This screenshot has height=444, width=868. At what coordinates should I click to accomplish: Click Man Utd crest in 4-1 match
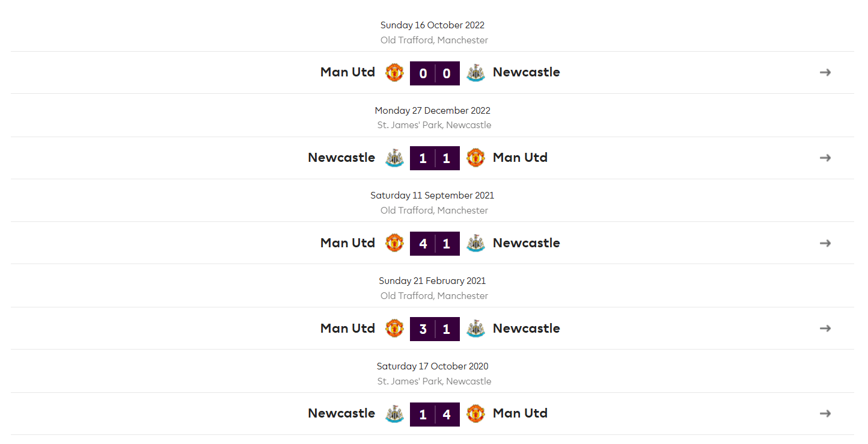394,243
